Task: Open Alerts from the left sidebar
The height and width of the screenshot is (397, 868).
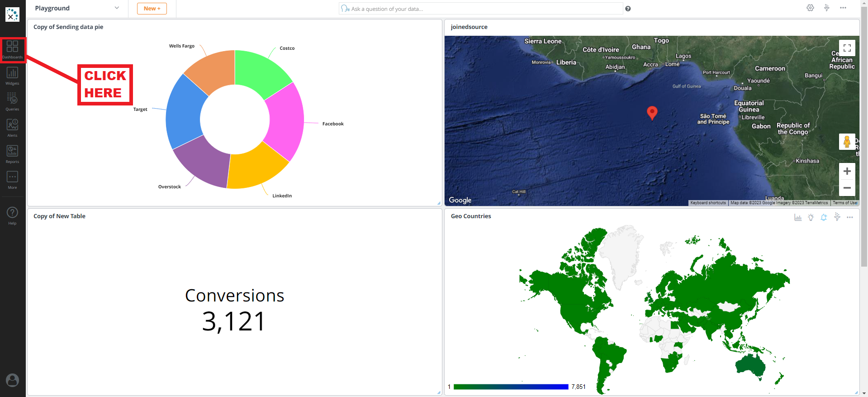Action: click(12, 128)
